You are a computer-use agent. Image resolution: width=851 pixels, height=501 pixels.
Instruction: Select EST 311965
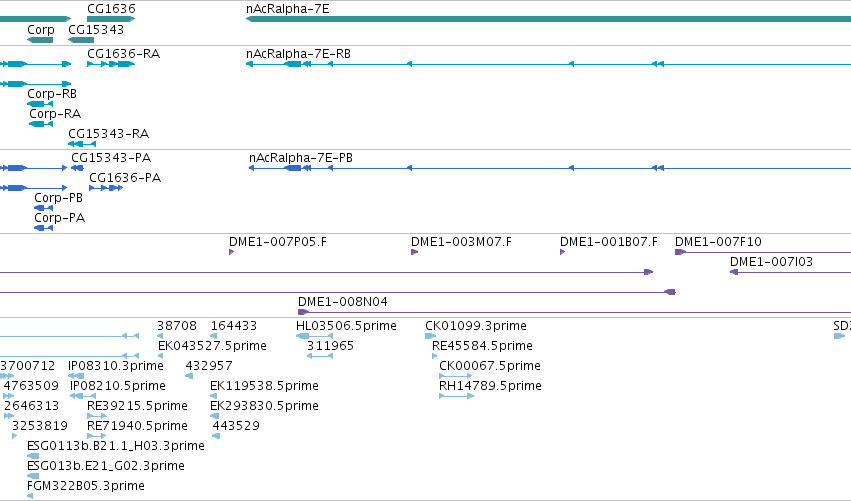[320, 356]
